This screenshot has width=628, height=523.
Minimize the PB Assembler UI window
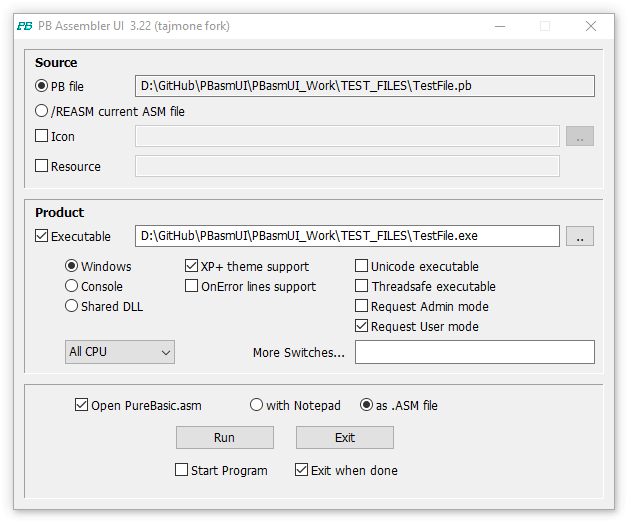pyautogui.click(x=500, y=26)
